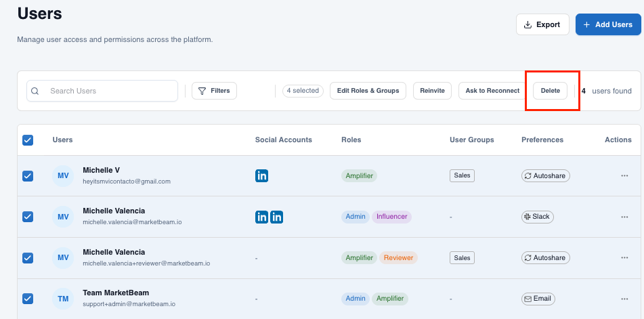The width and height of the screenshot is (644, 319).
Task: Uncheck michelle.valencia@marketbeam.io row checkbox
Action: point(28,217)
